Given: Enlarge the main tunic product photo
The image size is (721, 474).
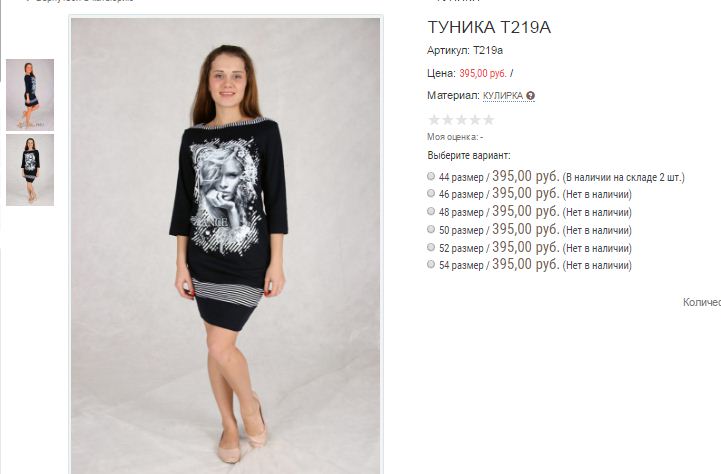Looking at the screenshot, I should coord(226,246).
